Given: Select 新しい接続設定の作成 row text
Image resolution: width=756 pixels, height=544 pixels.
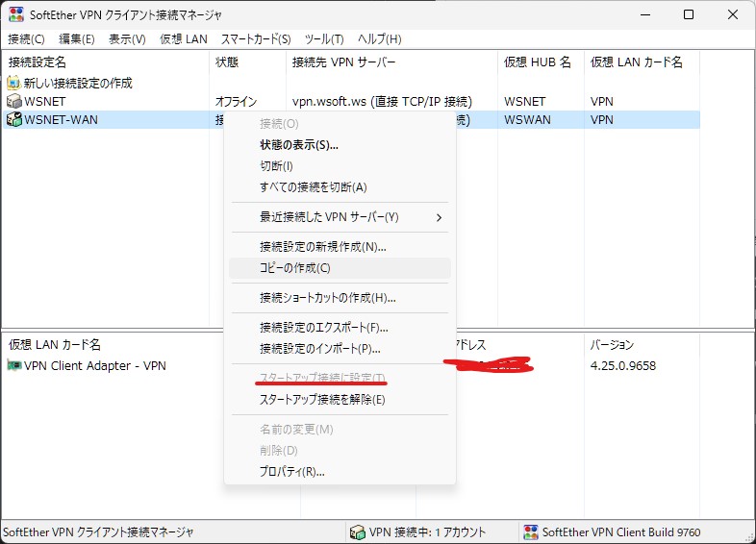Looking at the screenshot, I should click(x=78, y=83).
